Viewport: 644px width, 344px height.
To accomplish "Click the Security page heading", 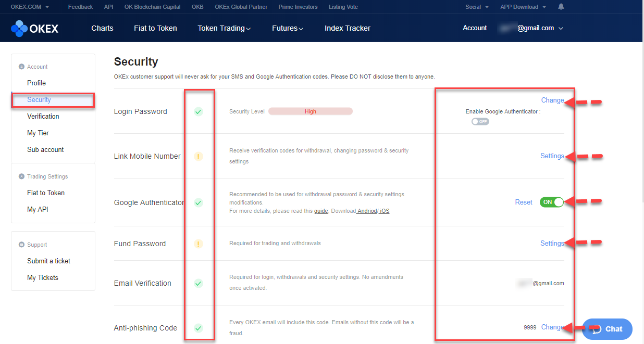I will coord(136,61).
